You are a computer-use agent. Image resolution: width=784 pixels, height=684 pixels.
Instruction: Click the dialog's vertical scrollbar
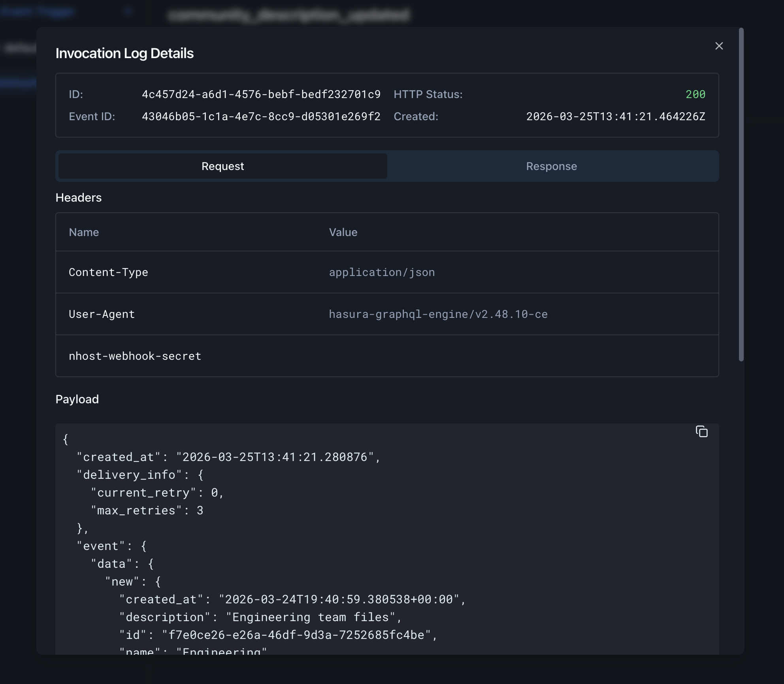click(x=741, y=194)
